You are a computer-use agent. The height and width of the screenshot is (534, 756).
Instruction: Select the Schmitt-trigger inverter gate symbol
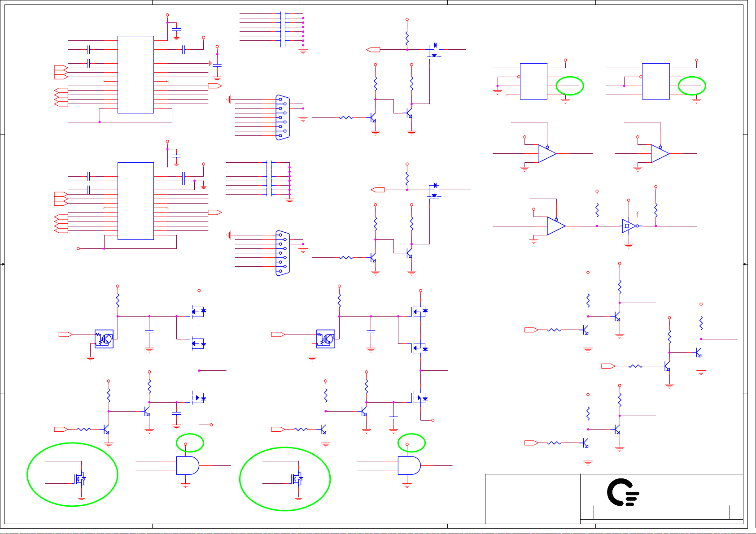(630, 226)
